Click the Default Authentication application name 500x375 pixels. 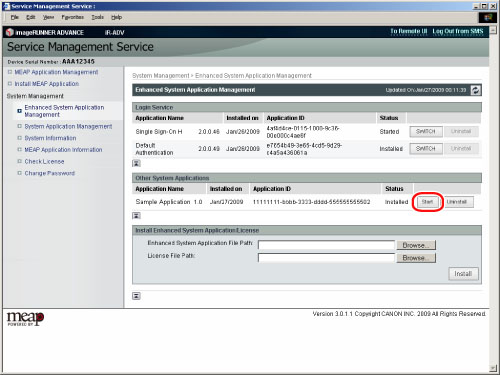point(154,149)
